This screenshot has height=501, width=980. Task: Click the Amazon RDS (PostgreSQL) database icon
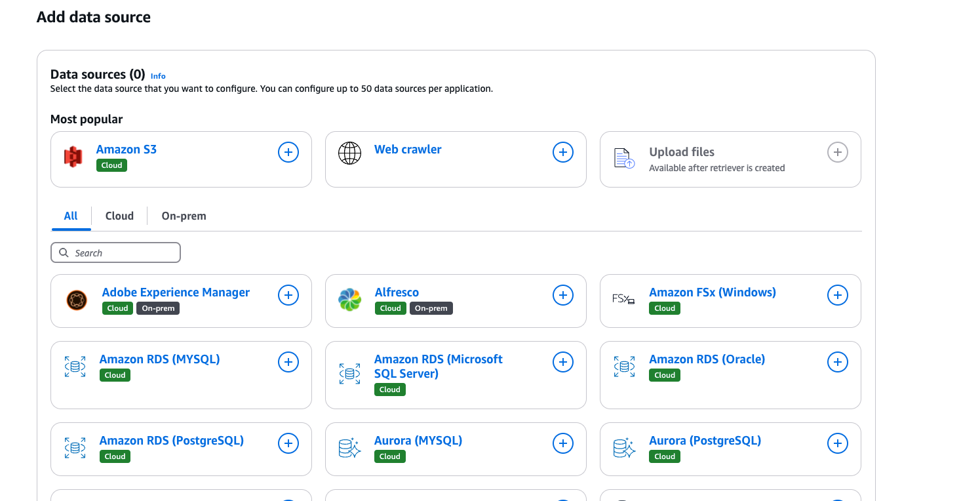[75, 448]
